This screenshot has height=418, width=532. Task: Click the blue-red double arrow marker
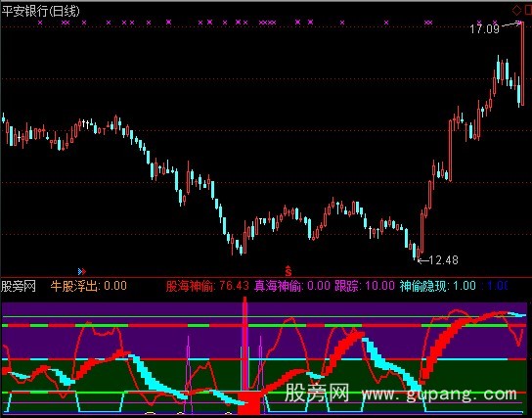[82, 271]
